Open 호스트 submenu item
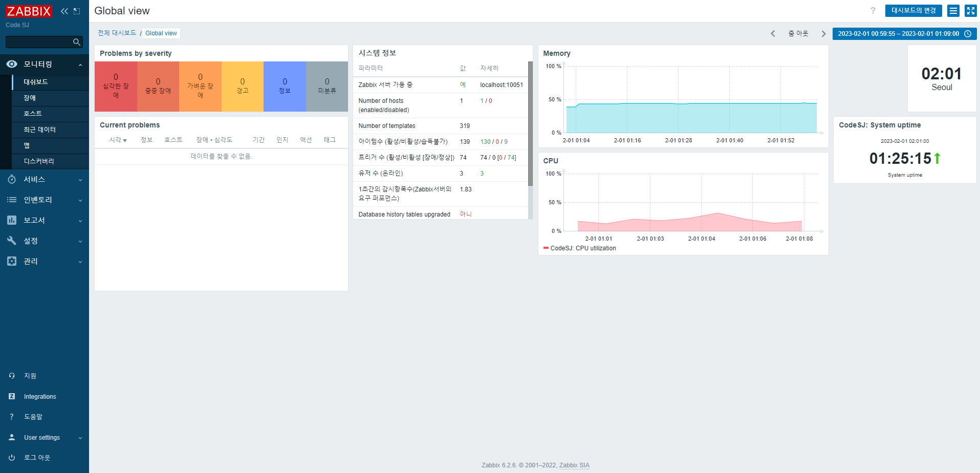Screen dimensions: 980x473 pos(50,114)
